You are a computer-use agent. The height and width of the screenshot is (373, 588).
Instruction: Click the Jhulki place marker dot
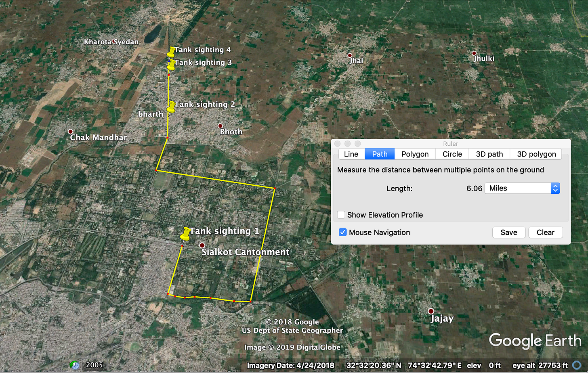point(474,53)
